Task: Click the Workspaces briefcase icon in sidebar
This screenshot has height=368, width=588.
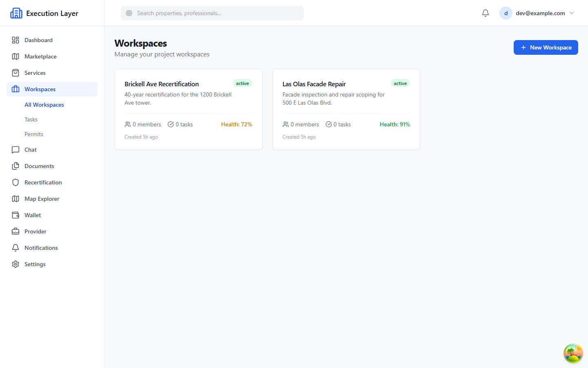Action: point(16,89)
